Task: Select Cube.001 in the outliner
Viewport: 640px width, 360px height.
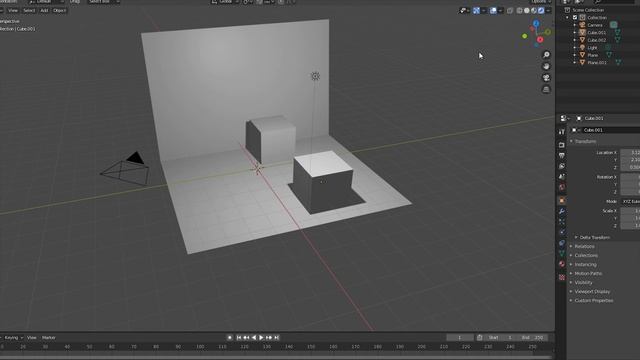Action: click(x=596, y=32)
